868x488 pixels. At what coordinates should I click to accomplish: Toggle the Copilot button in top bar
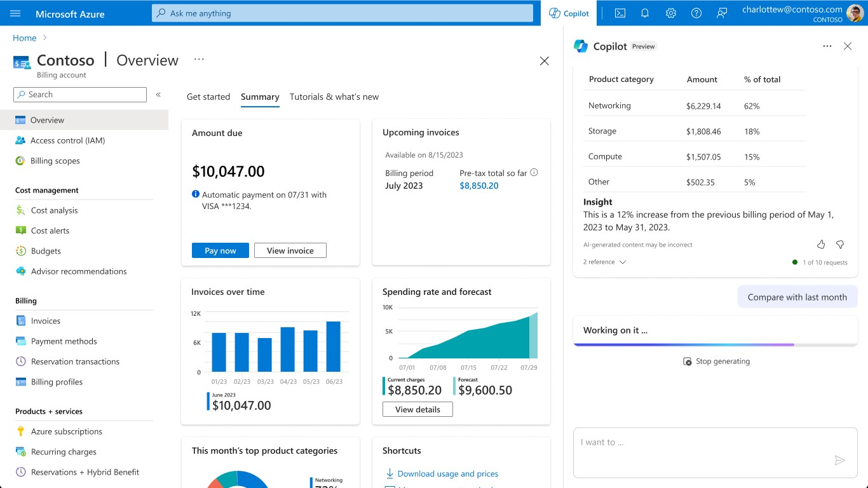[569, 13]
